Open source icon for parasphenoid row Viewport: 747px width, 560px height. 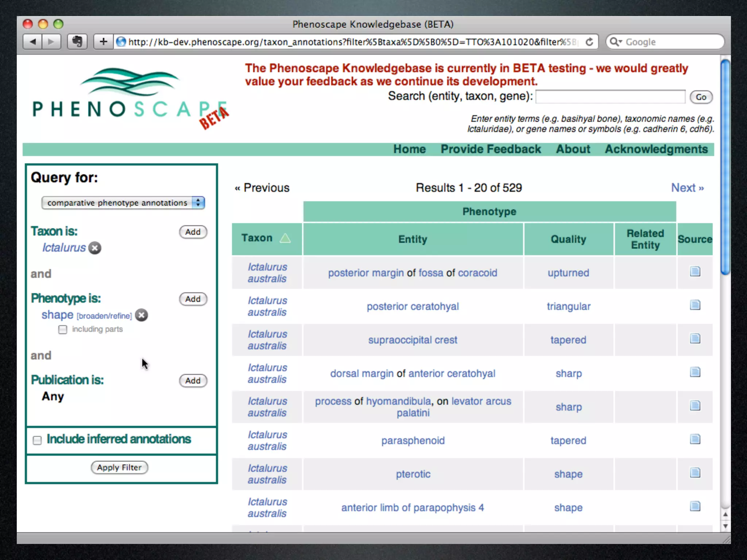(695, 439)
